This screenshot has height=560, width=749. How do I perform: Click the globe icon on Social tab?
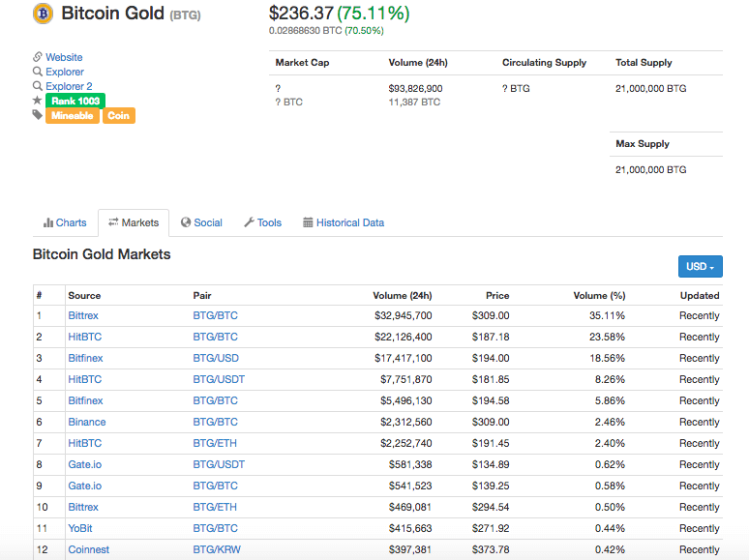click(186, 222)
